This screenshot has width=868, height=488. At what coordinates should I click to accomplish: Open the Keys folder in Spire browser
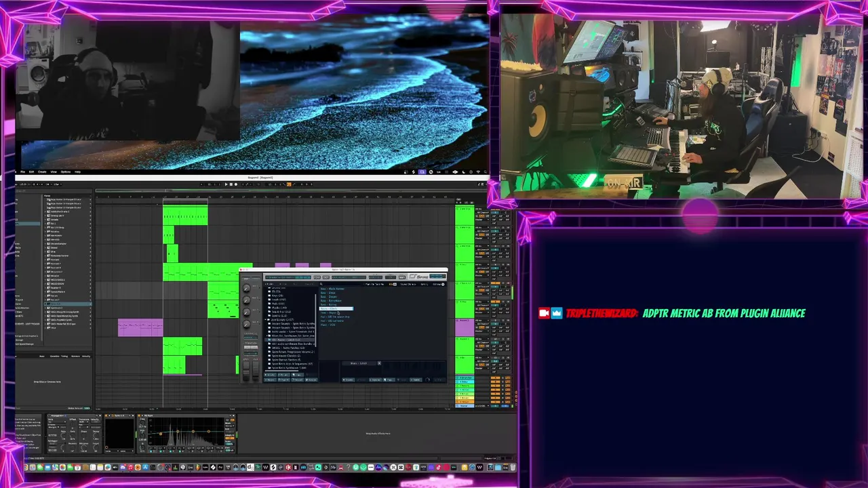click(x=277, y=296)
